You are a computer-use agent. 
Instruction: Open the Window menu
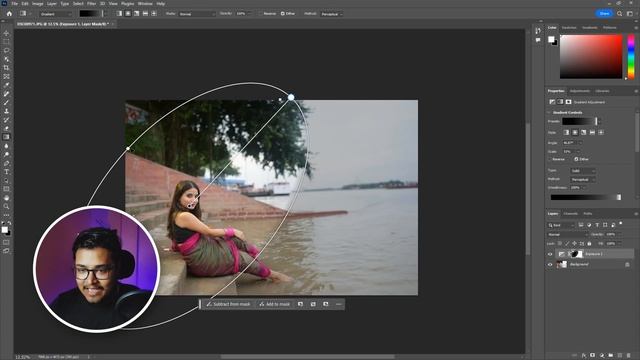tap(145, 3)
